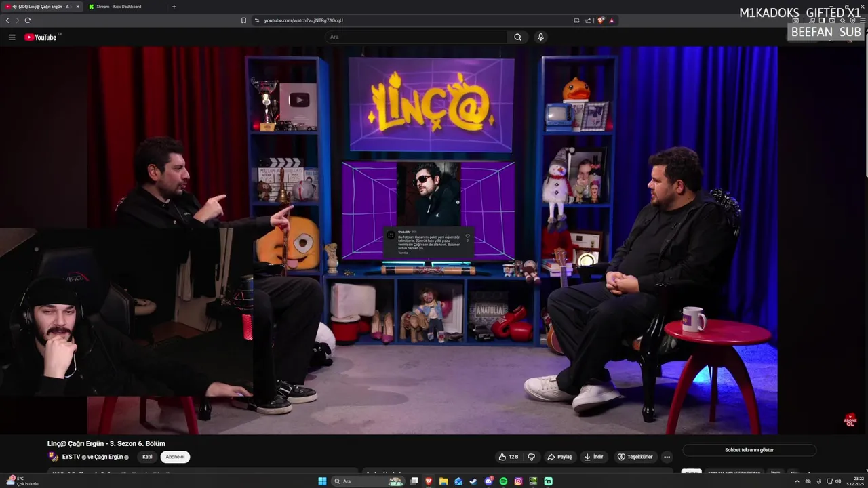This screenshot has height=488, width=868.
Task: Open EYS TV channel avatar
Action: tap(53, 457)
